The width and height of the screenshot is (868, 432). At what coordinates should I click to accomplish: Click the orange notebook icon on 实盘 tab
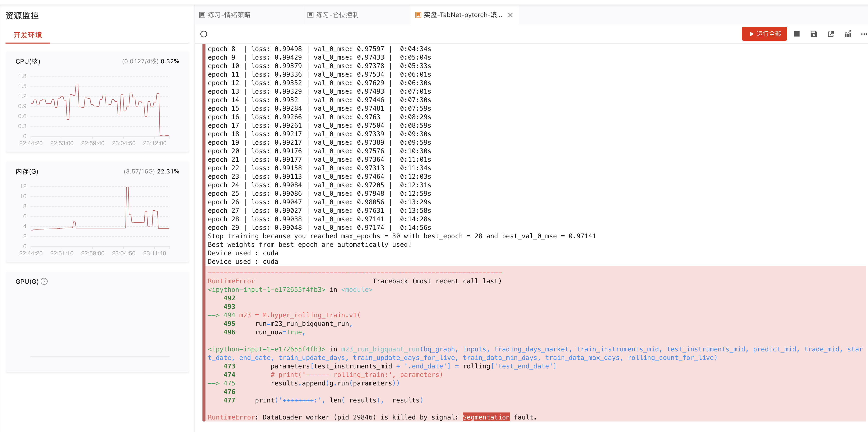coord(418,15)
